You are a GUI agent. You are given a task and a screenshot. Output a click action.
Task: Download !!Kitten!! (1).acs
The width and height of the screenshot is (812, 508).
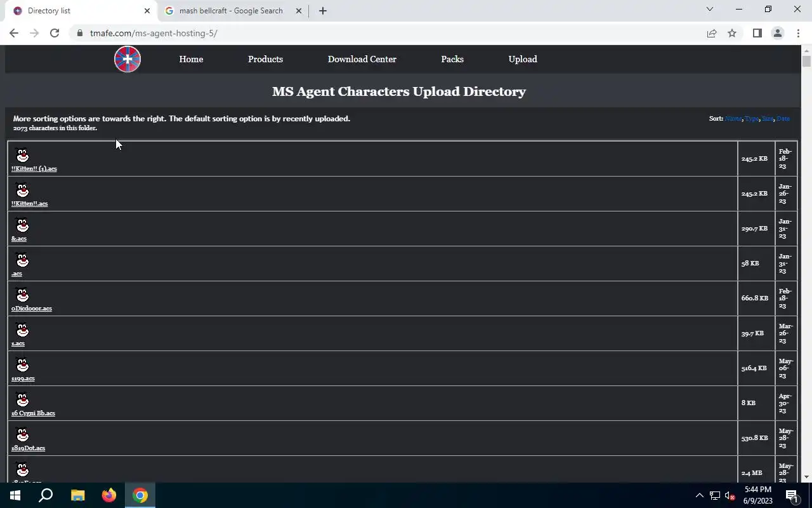[x=34, y=169]
